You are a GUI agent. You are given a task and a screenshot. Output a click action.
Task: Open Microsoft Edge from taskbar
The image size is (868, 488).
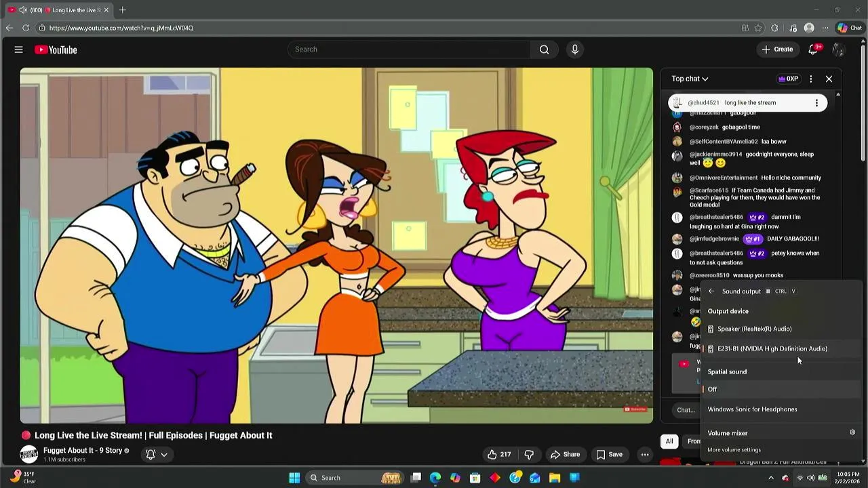[435, 478]
